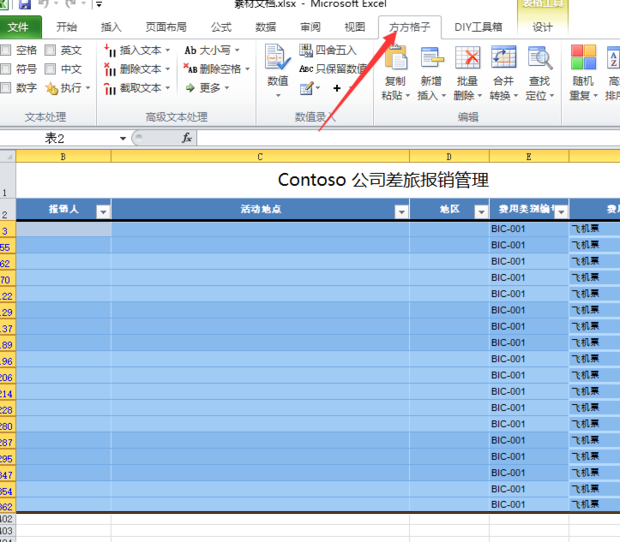Open the 地区 filter dropdown
Image resolution: width=620 pixels, height=542 pixels.
click(x=481, y=212)
